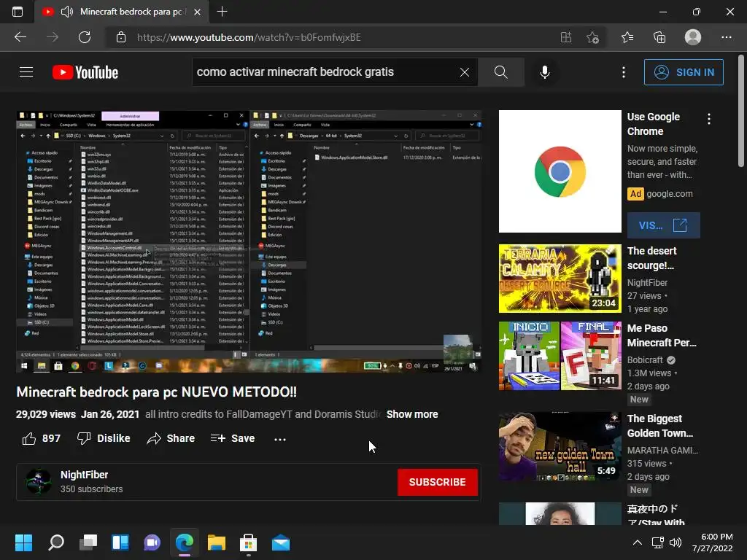Submit search with magnifier button
This screenshot has height=560, width=747.
click(500, 72)
